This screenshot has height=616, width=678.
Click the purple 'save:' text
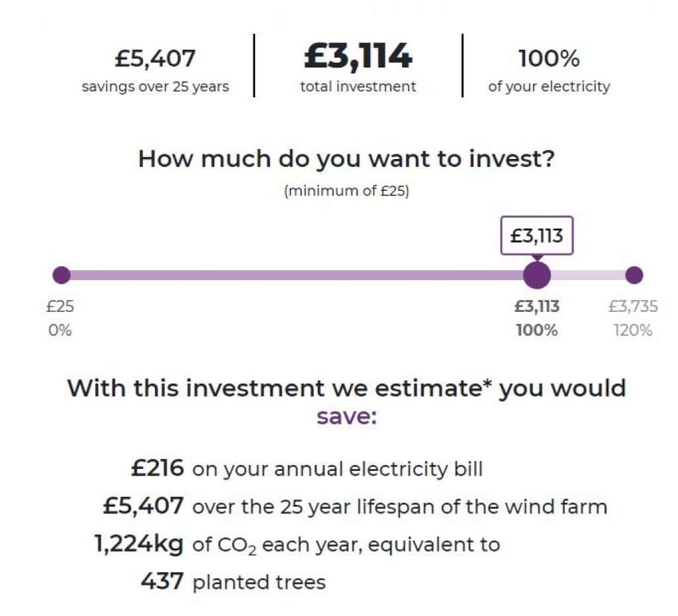coord(347,417)
